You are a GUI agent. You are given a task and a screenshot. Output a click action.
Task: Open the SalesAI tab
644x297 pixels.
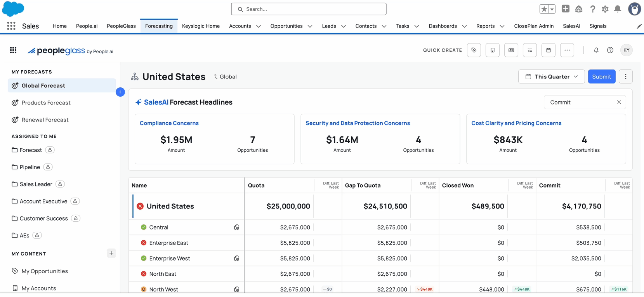(571, 26)
